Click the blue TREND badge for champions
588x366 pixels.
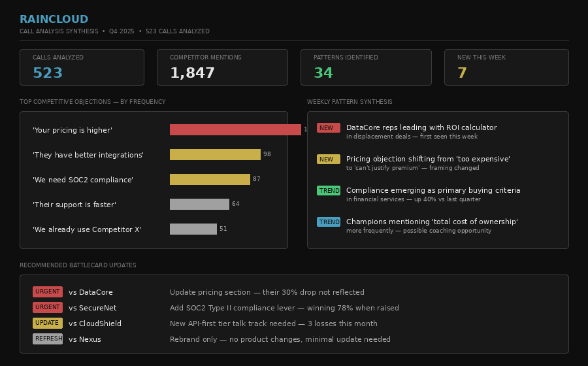click(328, 222)
